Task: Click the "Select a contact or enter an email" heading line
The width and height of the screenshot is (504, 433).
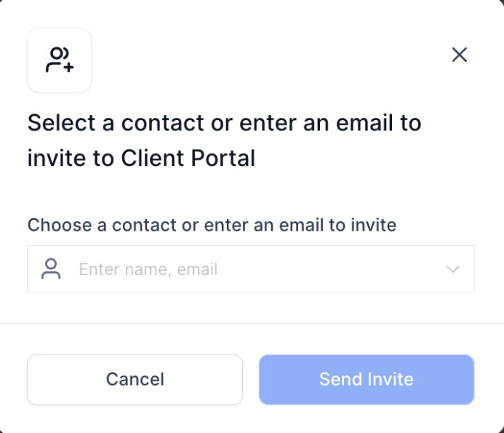Action: tap(224, 123)
